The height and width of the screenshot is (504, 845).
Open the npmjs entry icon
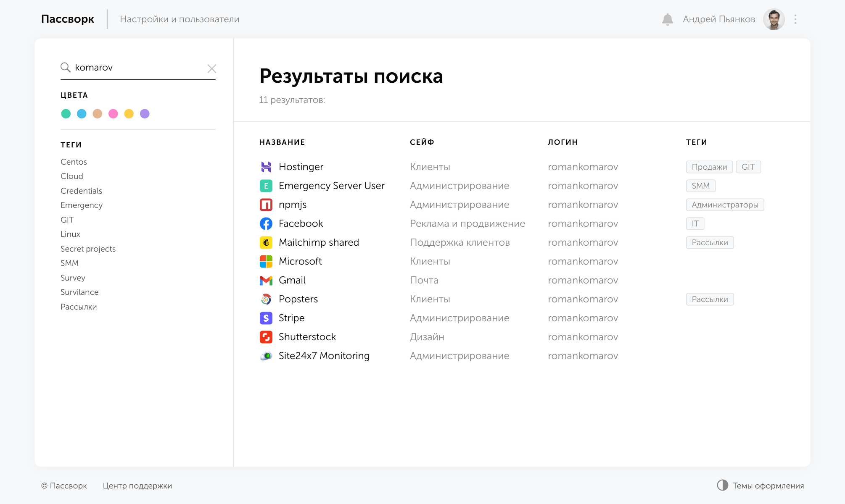pyautogui.click(x=266, y=205)
